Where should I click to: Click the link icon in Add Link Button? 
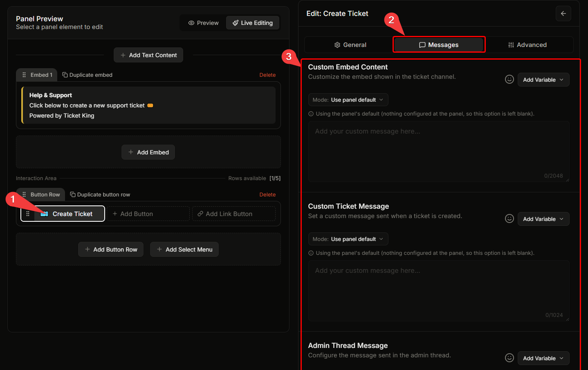pos(200,214)
